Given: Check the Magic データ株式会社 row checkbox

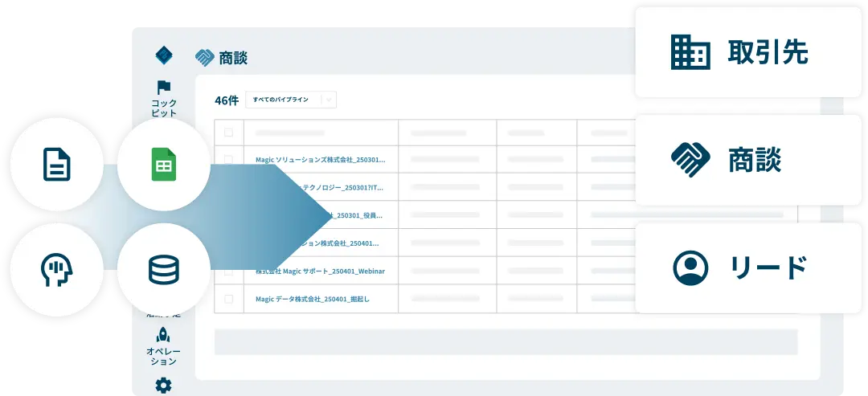Looking at the screenshot, I should coord(229,299).
